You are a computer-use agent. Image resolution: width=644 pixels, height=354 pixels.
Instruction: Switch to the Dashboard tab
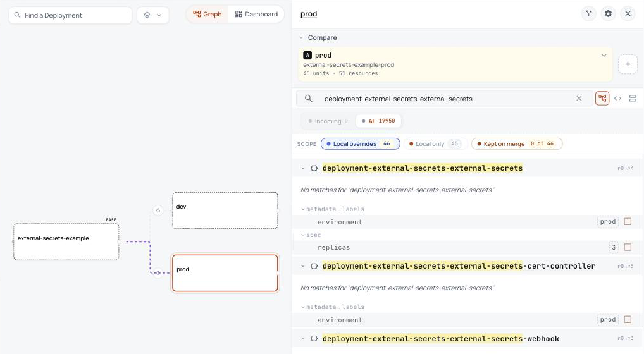coord(256,15)
